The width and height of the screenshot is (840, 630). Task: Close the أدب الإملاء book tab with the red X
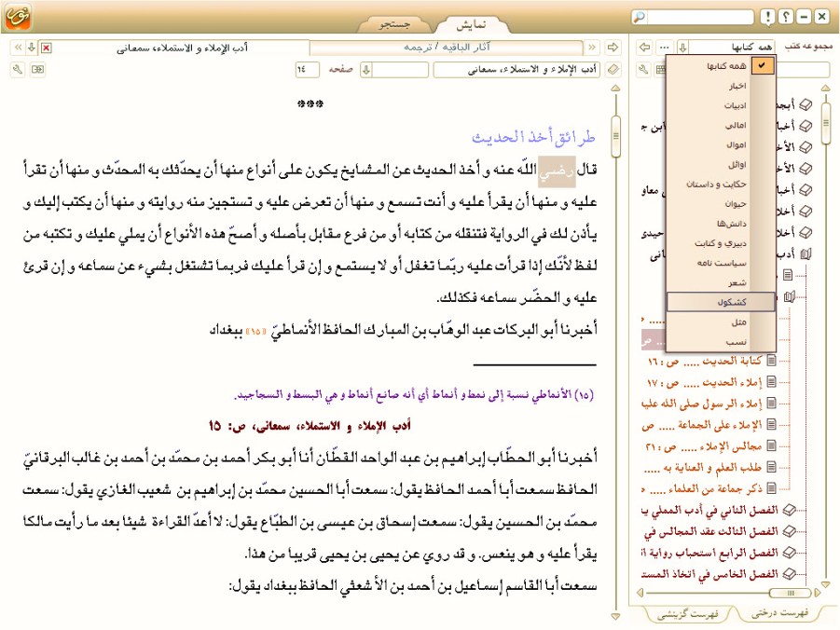tap(47, 48)
